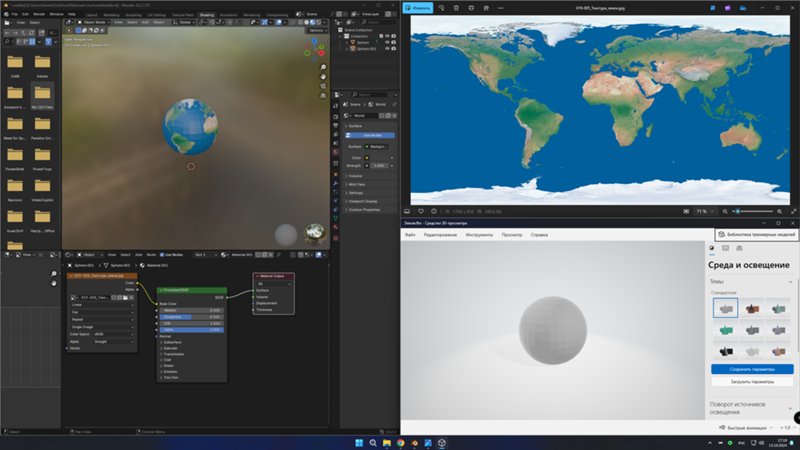Click the Сохранить параметры button
Screen dimensions: 800x450
click(751, 369)
